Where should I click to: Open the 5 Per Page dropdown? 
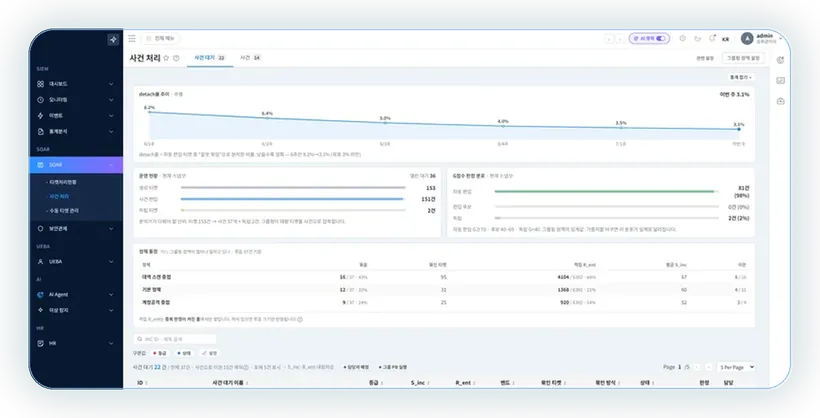[x=736, y=367]
